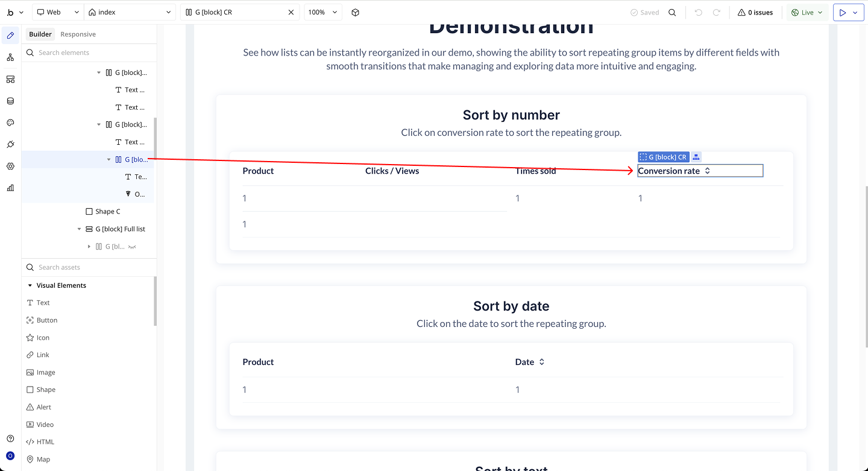This screenshot has height=471, width=868.
Task: Select the Builder tab
Action: pyautogui.click(x=40, y=34)
